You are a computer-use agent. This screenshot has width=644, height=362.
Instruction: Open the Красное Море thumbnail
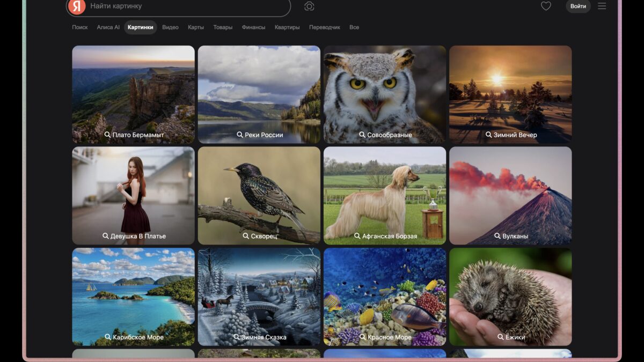[385, 297]
